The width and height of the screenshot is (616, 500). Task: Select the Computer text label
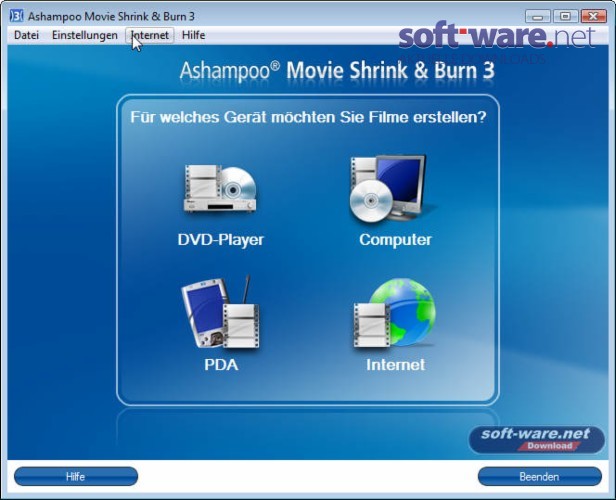click(x=395, y=240)
